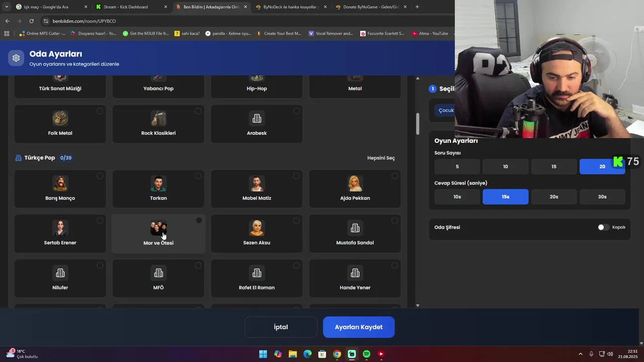Choose 15s answer time

coord(506,197)
